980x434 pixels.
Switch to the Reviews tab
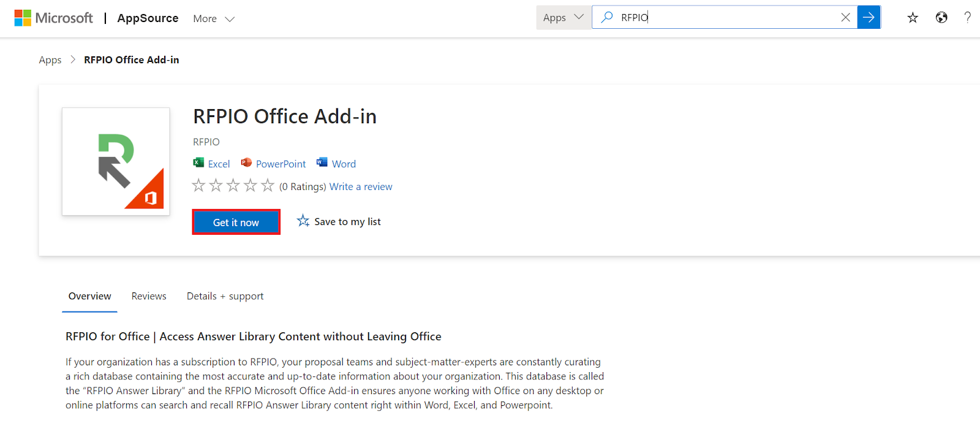(x=149, y=297)
